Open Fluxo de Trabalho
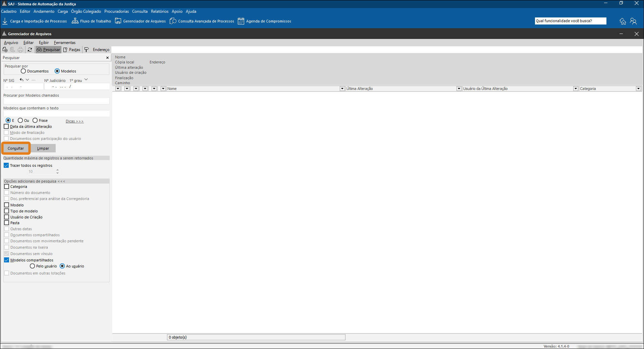 (91, 21)
